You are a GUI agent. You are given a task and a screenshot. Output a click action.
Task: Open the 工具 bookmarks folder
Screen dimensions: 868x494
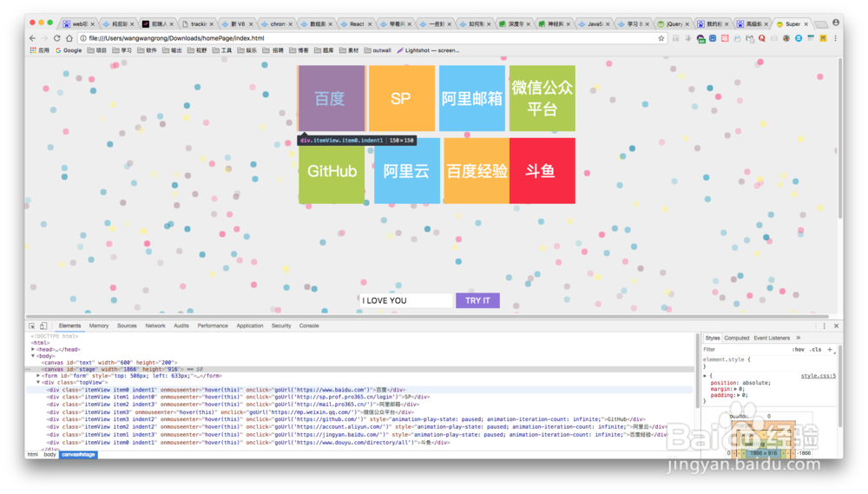pyautogui.click(x=222, y=50)
